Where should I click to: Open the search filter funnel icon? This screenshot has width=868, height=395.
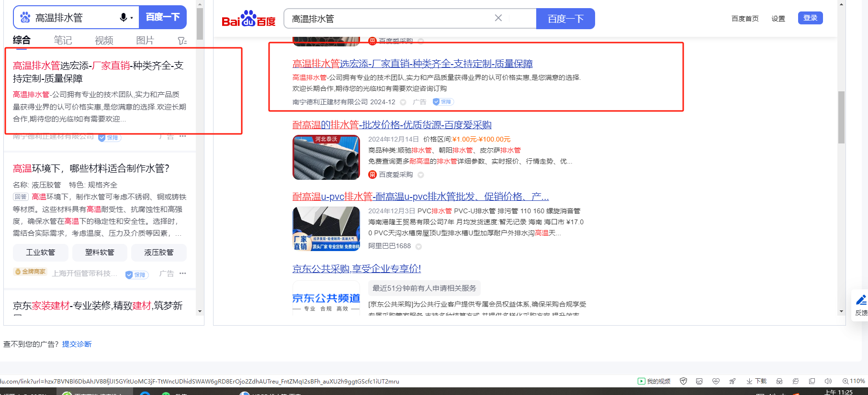(x=182, y=41)
